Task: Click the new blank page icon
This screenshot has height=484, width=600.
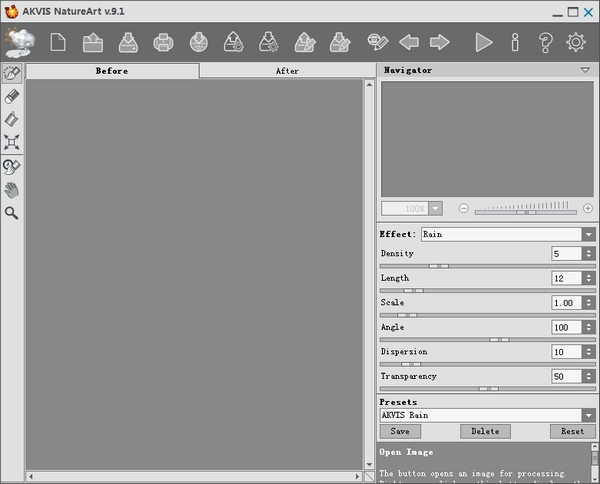Action: click(x=58, y=42)
